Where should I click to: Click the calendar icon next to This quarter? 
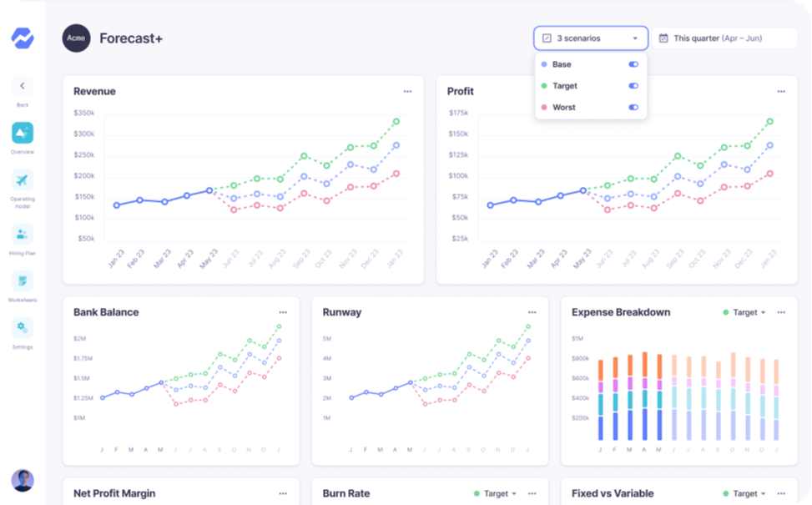pos(662,38)
